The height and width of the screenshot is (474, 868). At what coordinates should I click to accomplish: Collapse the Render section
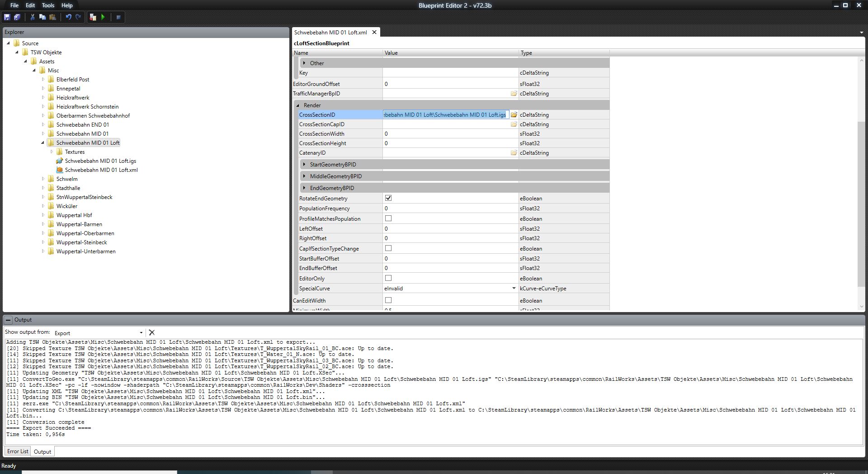point(298,105)
